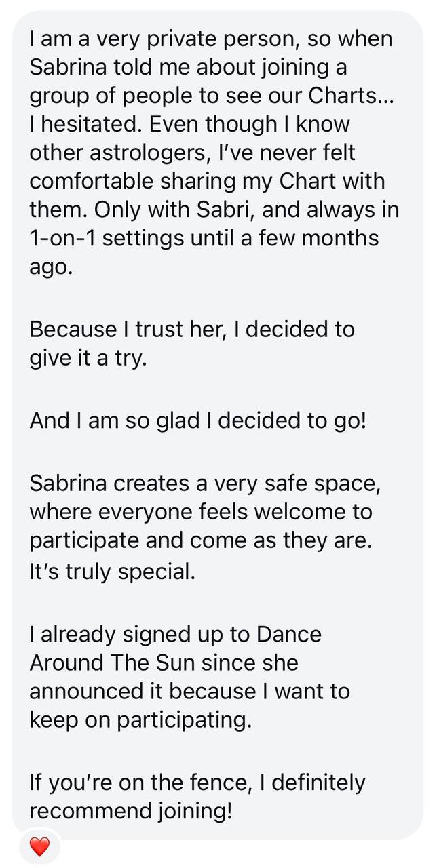The image size is (437, 868).
Task: Click the paragraph starting 'I am a very private person'
Action: (x=214, y=153)
